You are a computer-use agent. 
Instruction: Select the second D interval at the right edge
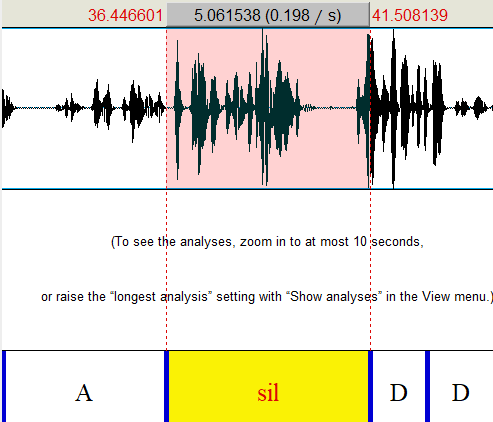pyautogui.click(x=461, y=387)
